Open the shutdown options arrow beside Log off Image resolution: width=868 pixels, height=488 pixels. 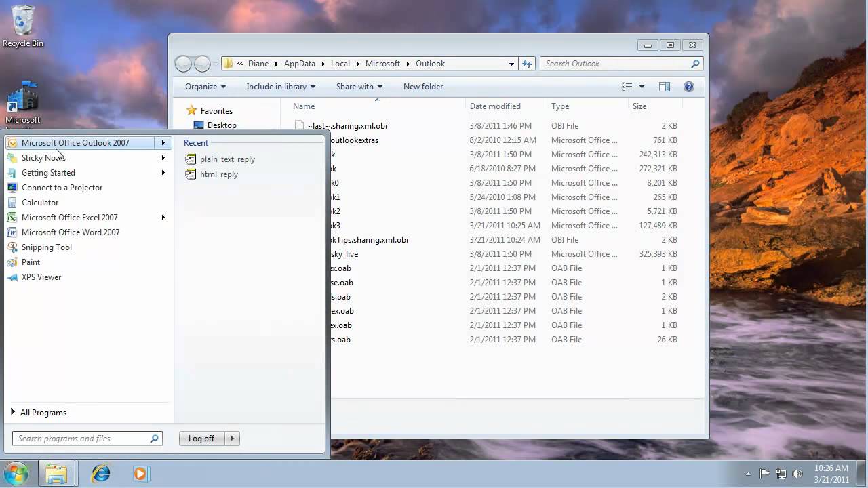pos(232,439)
